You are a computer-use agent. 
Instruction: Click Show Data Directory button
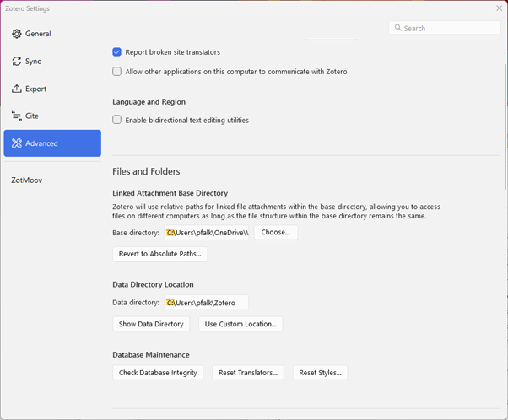tap(151, 324)
